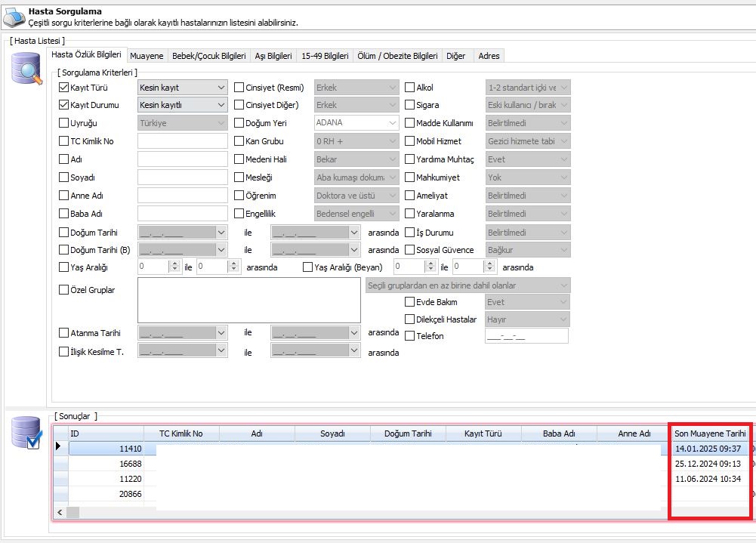Increase the Yaş Aralığı first spinner value
Image resolution: width=756 pixels, height=543 pixels.
(176, 264)
